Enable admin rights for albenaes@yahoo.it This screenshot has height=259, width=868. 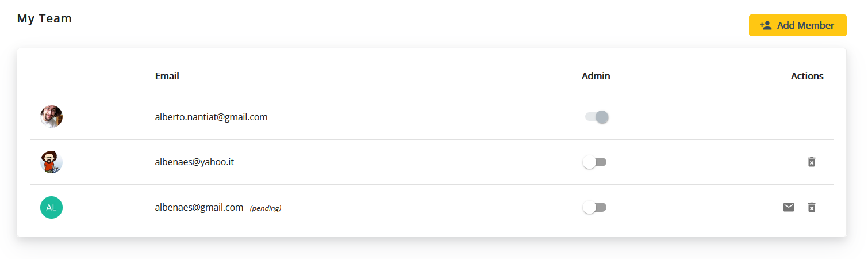594,162
